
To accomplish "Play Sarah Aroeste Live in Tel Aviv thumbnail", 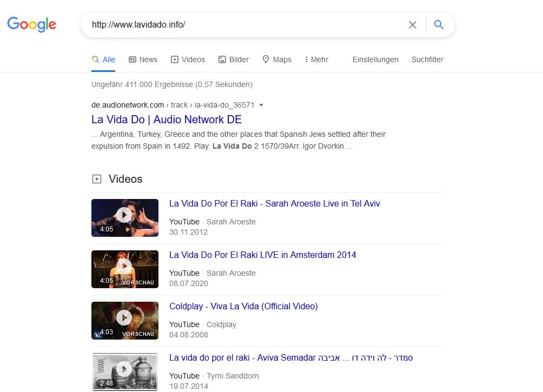I will point(125,218).
